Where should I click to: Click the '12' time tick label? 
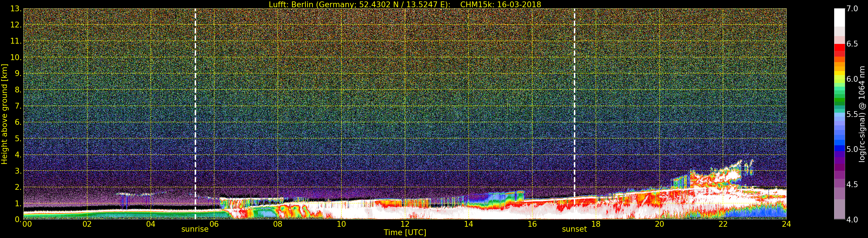click(405, 224)
